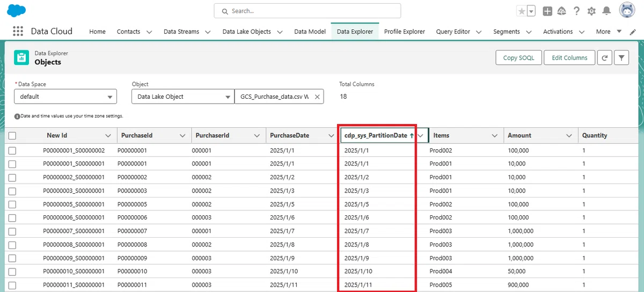This screenshot has height=292, width=644.
Task: Open the Trailhead guidance icon
Action: pyautogui.click(x=562, y=11)
